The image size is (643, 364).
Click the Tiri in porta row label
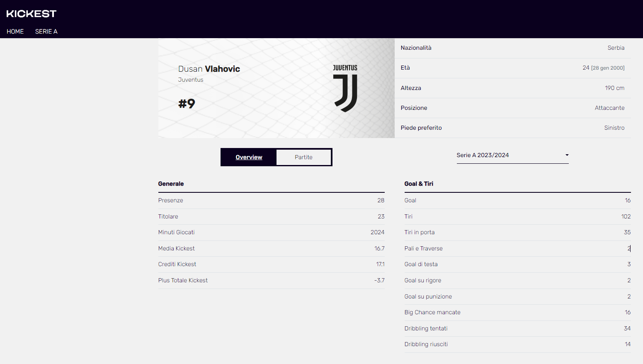420,232
